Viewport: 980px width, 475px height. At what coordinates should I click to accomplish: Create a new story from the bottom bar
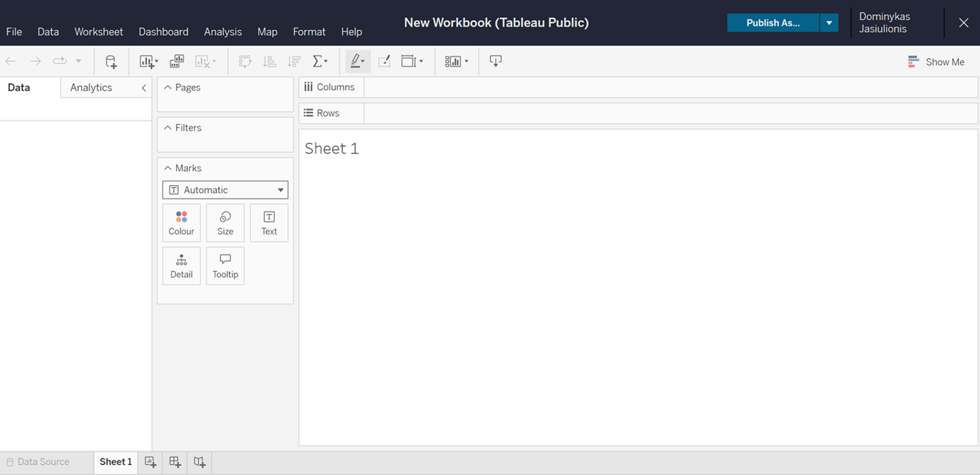click(199, 462)
